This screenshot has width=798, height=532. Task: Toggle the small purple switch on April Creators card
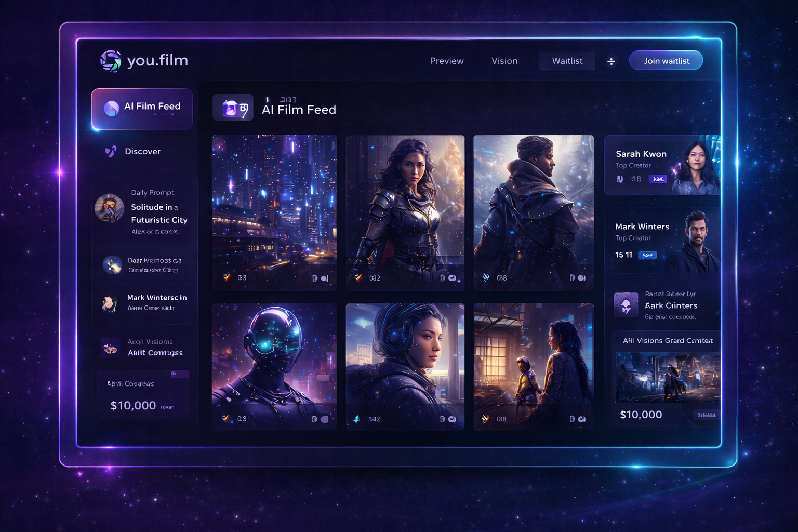(x=179, y=374)
